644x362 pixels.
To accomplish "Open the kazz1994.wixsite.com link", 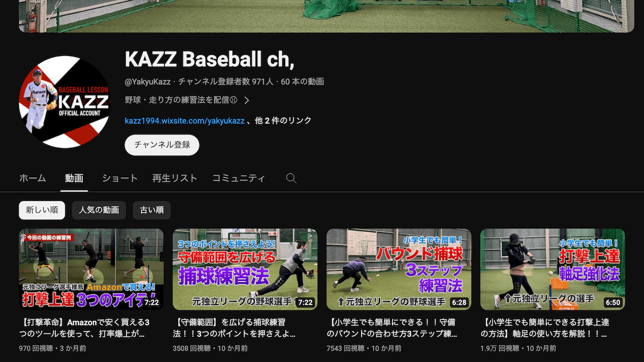I will click(x=185, y=120).
